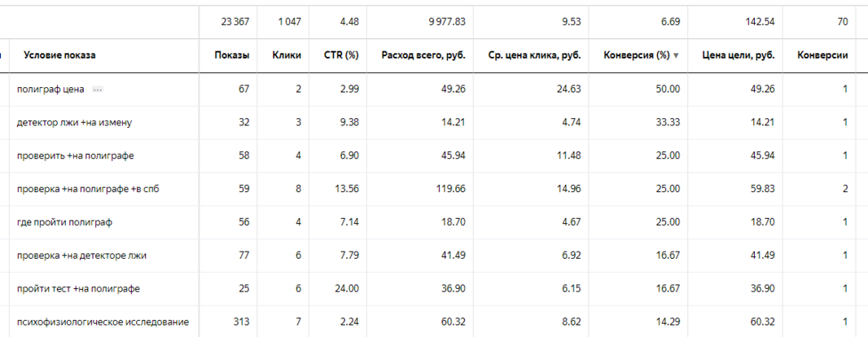Open keyword 'пройти тест +на полиграфе'
868x337 pixels.
78,289
